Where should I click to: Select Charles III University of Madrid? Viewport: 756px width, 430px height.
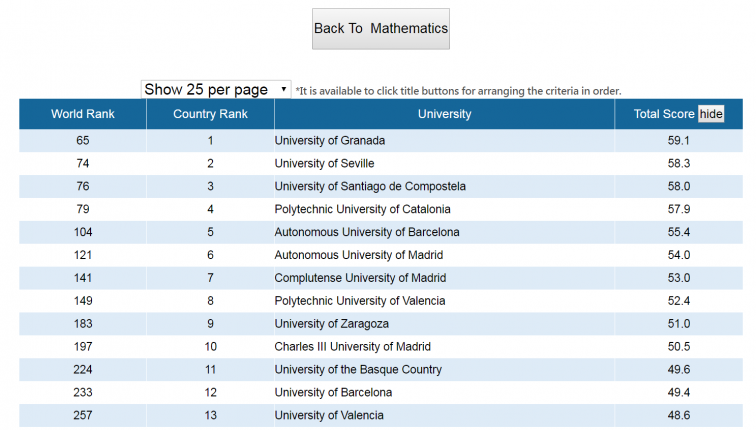tap(352, 347)
